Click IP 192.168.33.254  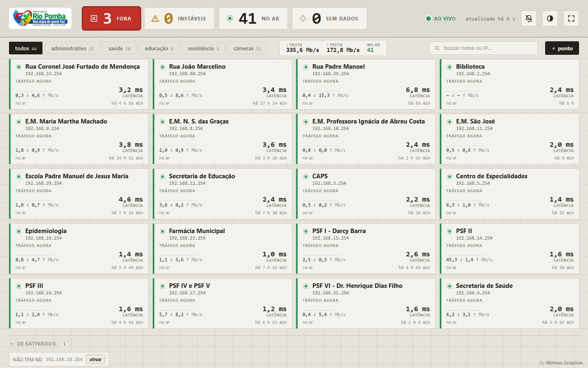(44, 74)
